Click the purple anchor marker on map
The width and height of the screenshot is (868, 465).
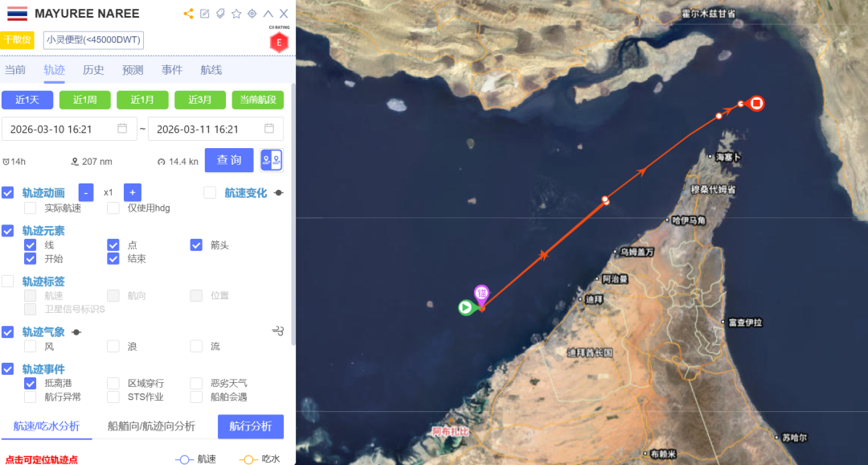[481, 294]
